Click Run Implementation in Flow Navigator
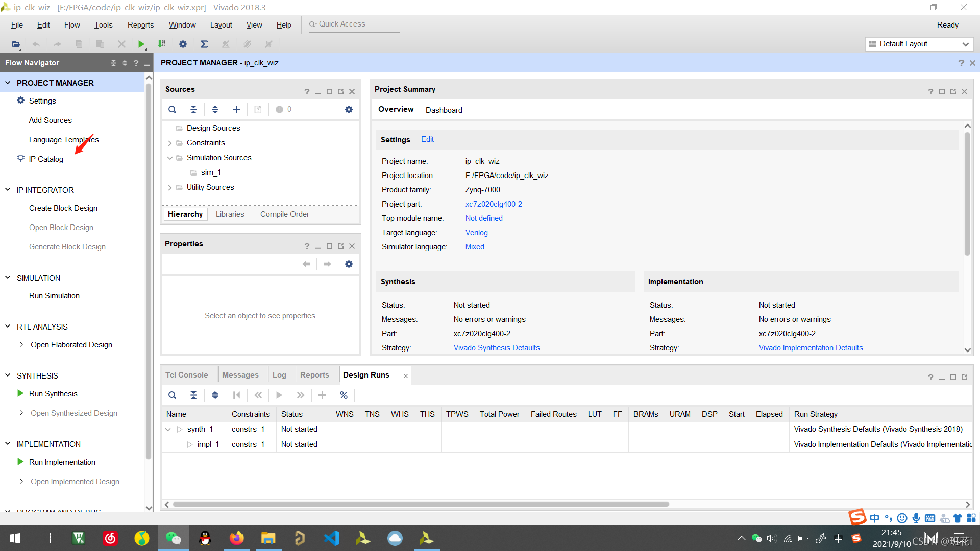980x551 pixels. [x=62, y=462]
